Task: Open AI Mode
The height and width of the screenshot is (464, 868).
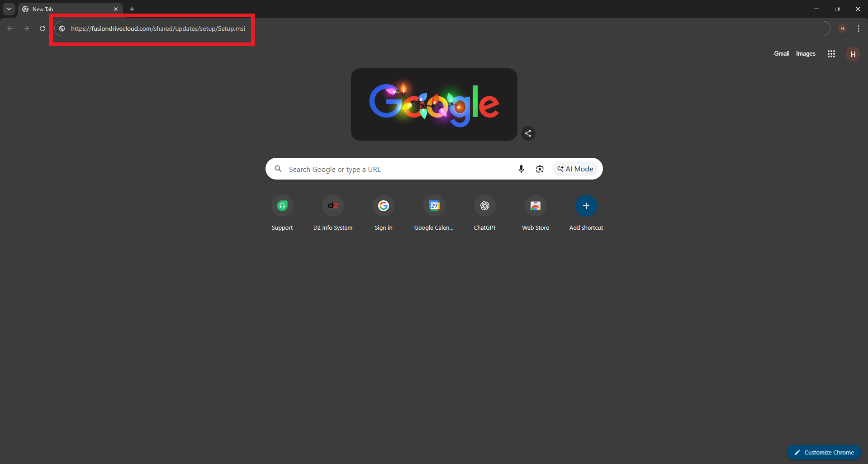Action: tap(575, 169)
